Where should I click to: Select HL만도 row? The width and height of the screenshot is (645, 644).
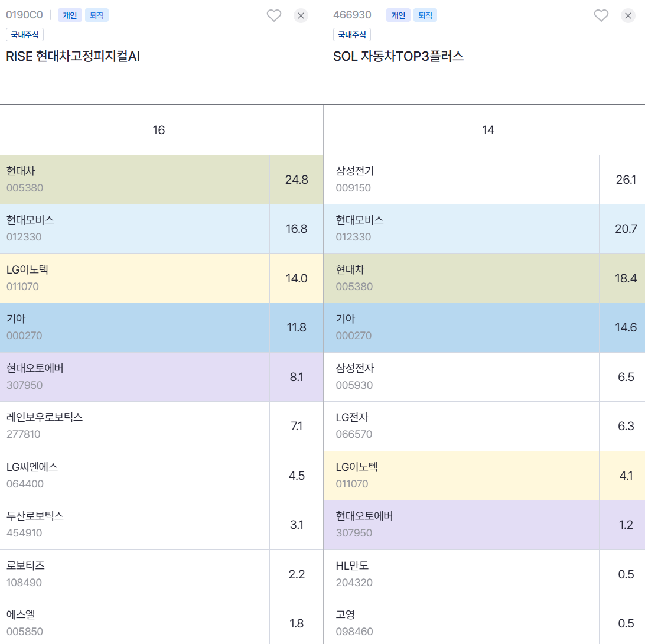click(484, 574)
